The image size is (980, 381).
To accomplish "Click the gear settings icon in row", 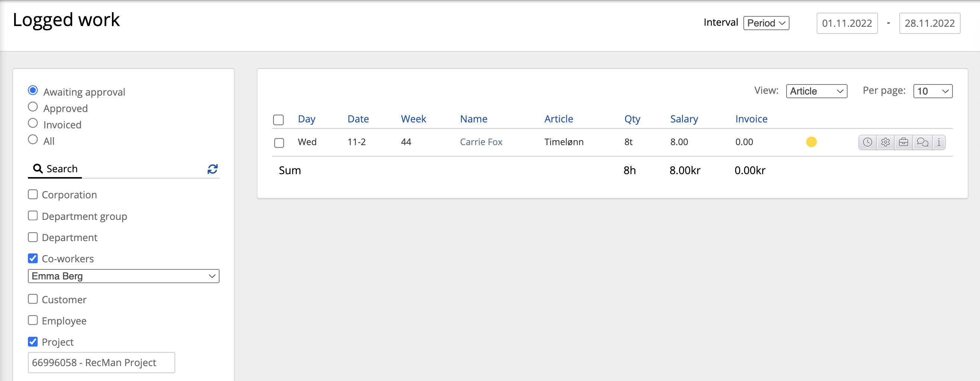I will pos(885,143).
